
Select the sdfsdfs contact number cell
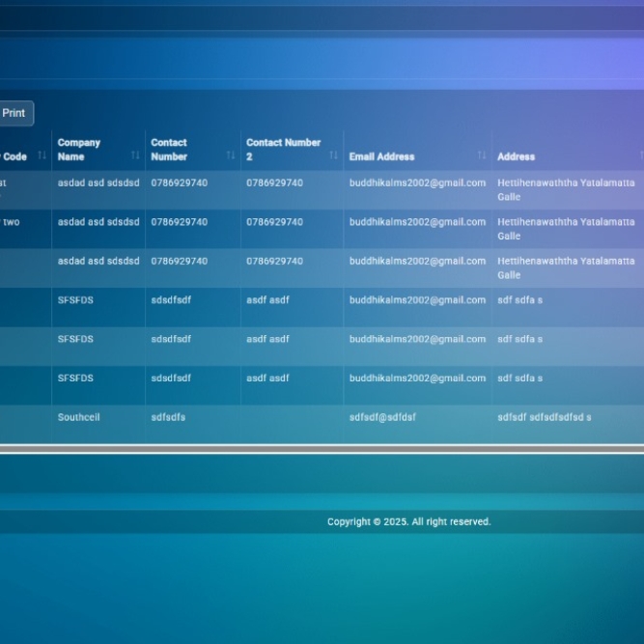coord(168,417)
